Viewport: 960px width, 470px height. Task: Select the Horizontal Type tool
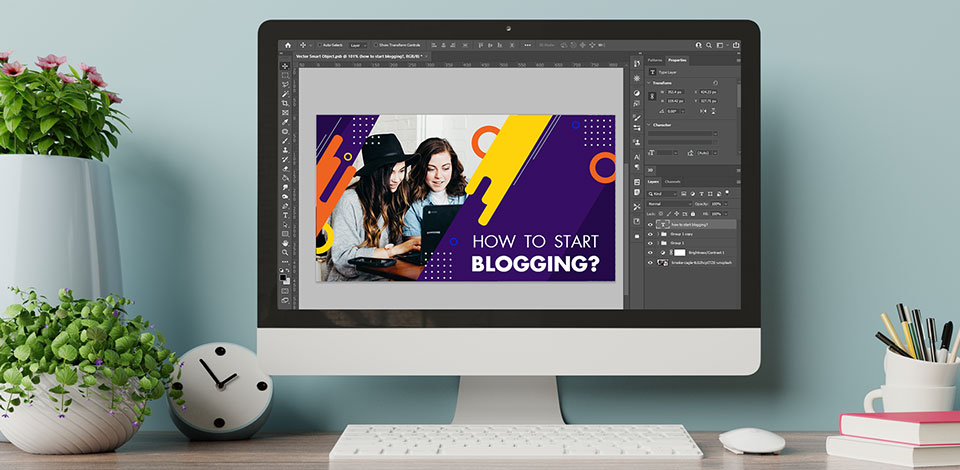click(x=285, y=215)
